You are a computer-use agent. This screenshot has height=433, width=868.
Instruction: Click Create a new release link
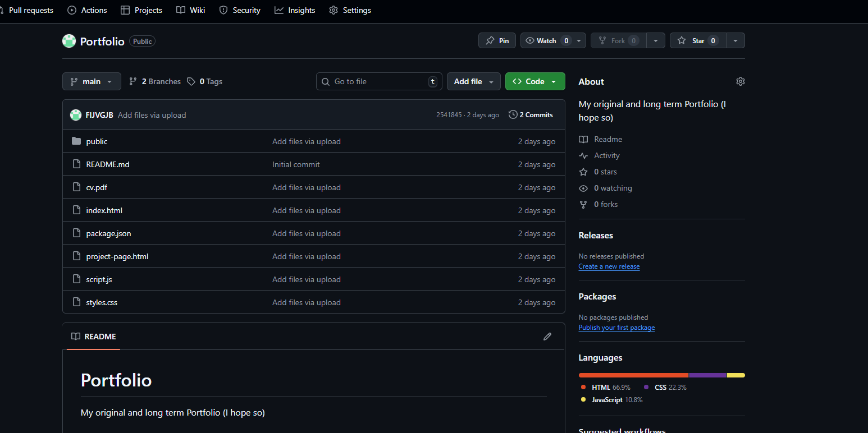point(609,266)
